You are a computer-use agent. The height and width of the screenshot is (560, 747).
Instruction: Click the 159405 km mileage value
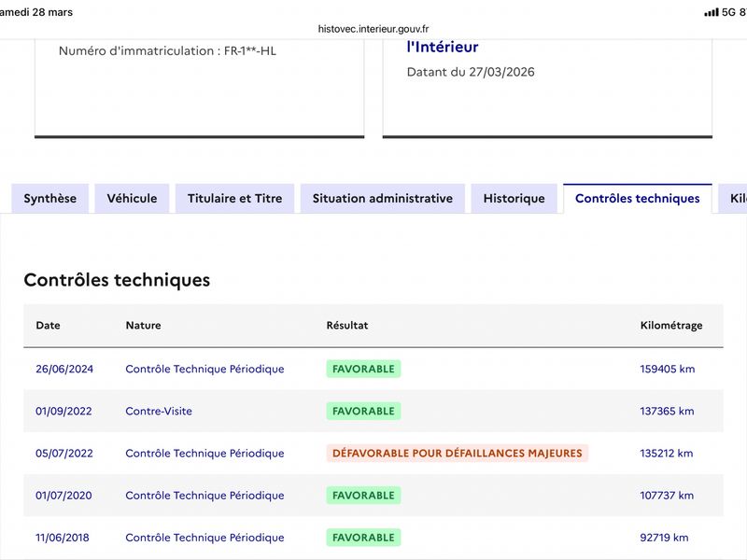(667, 369)
